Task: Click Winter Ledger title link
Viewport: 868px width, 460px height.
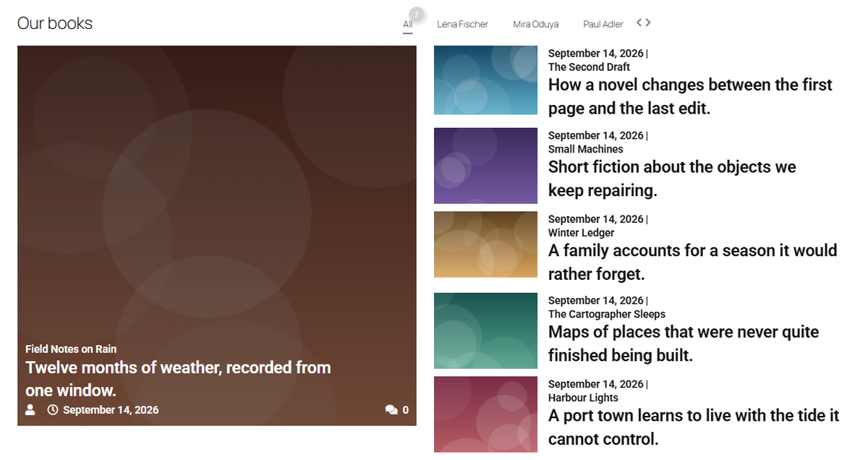Action: pos(581,233)
